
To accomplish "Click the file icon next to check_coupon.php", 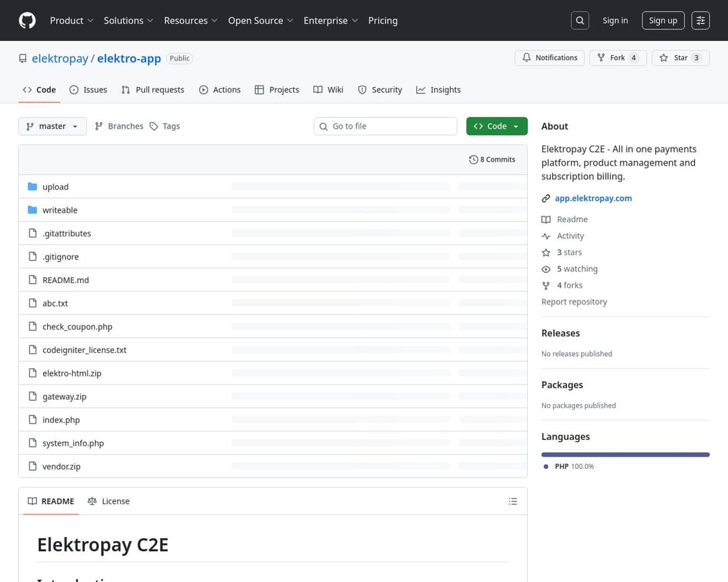I will coord(32,326).
